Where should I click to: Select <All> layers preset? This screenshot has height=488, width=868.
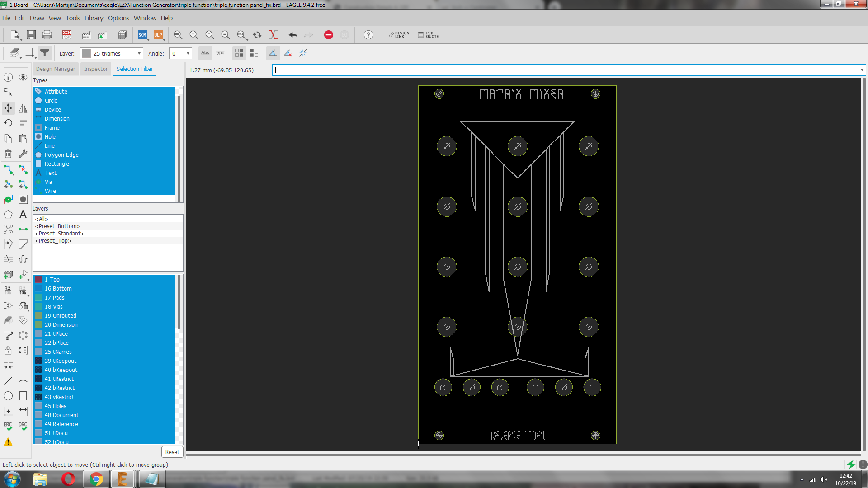click(108, 219)
